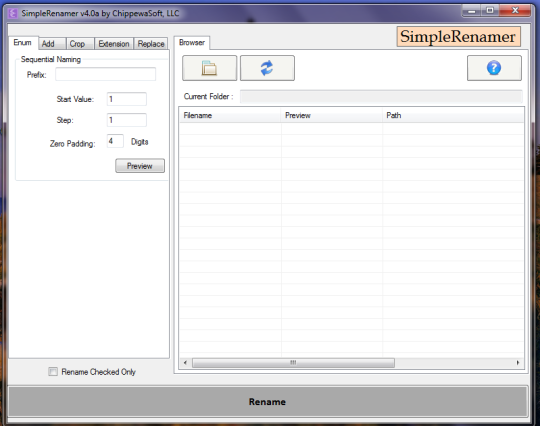Viewport: 540px width, 426px height.
Task: Click the scrollbar left arrow
Action: click(185, 363)
